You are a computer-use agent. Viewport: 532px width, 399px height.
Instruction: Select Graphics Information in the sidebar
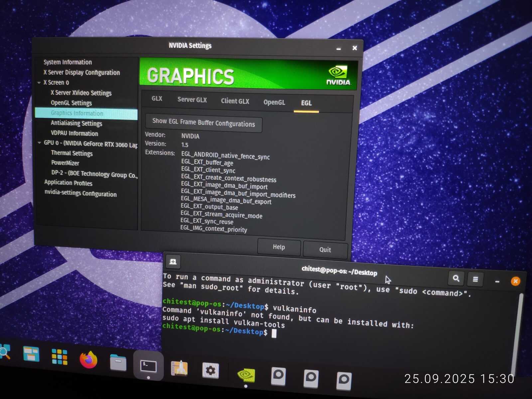click(86, 113)
